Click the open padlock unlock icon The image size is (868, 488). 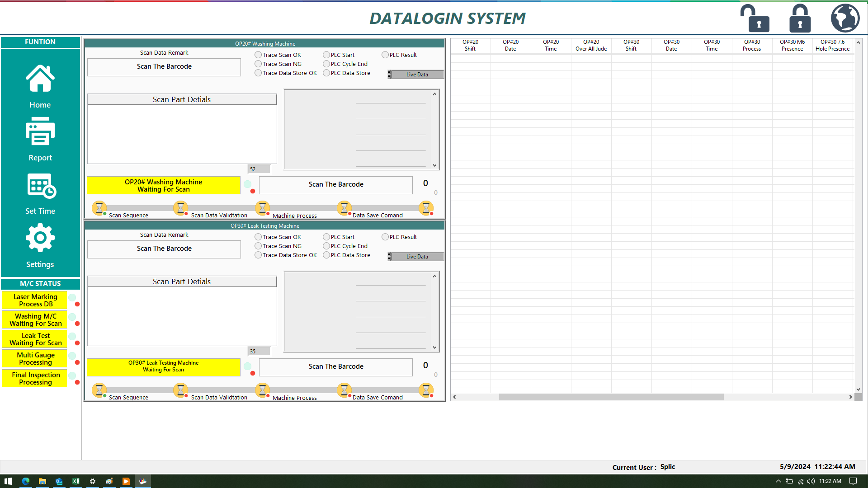pyautogui.click(x=755, y=19)
